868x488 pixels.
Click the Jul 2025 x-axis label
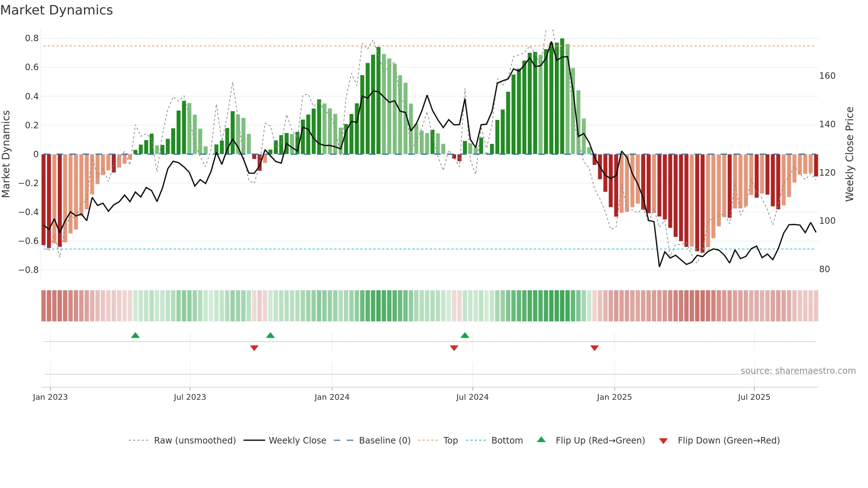(754, 397)
